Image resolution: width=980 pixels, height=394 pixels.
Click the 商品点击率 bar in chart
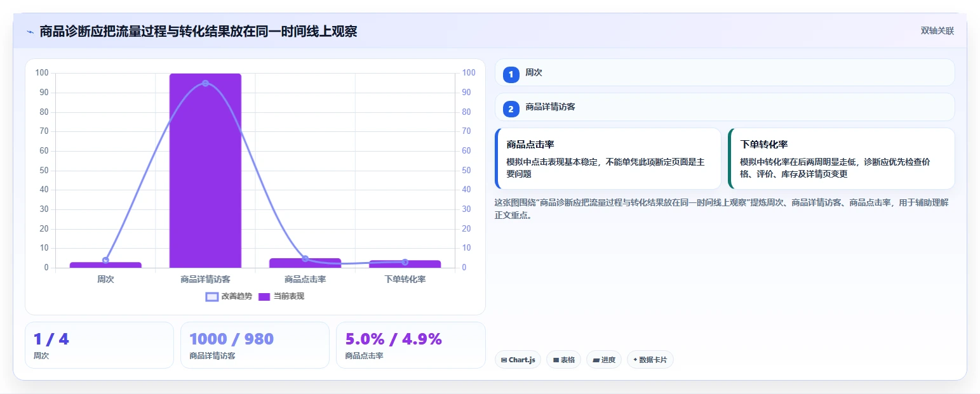[305, 263]
